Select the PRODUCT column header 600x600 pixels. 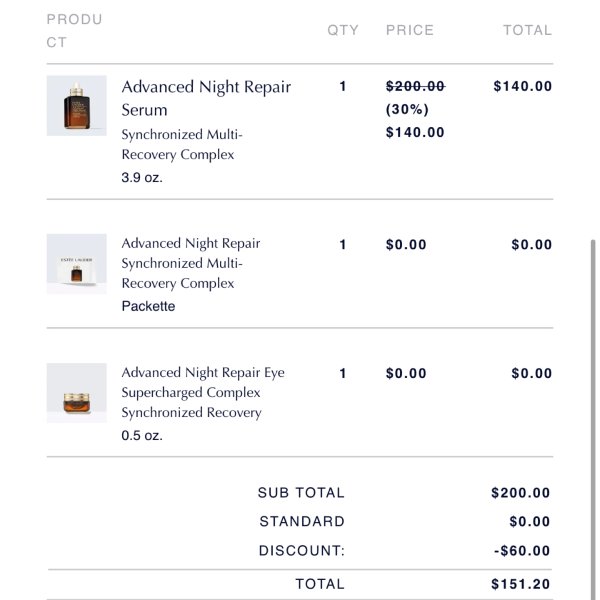tap(75, 31)
